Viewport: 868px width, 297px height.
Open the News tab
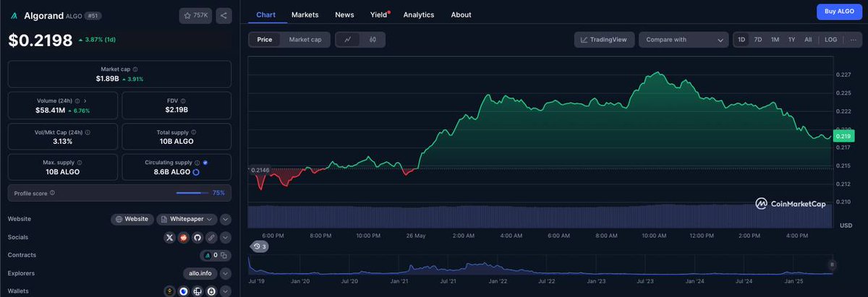coord(345,14)
